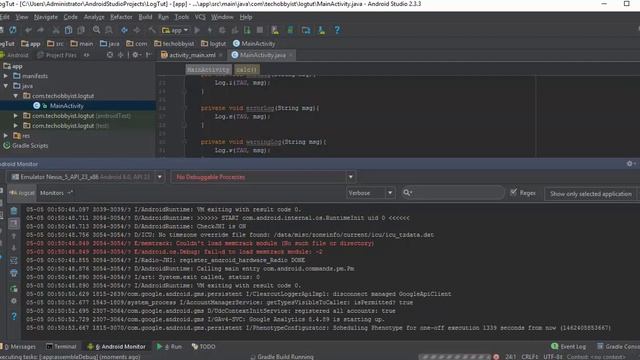
Task: Collapse the com.techobbyist.logtut package
Action: (x=16, y=96)
